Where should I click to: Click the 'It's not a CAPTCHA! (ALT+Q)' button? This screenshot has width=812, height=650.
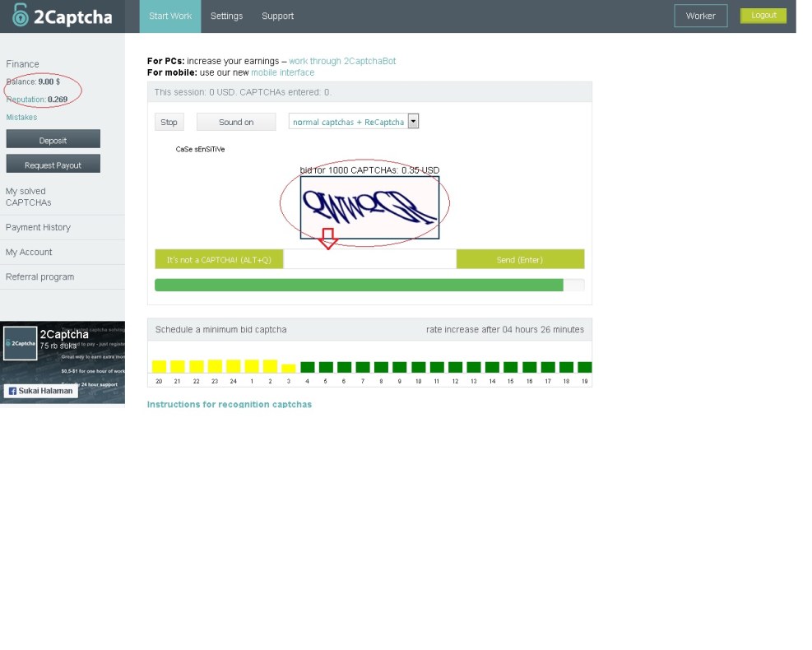(x=216, y=258)
